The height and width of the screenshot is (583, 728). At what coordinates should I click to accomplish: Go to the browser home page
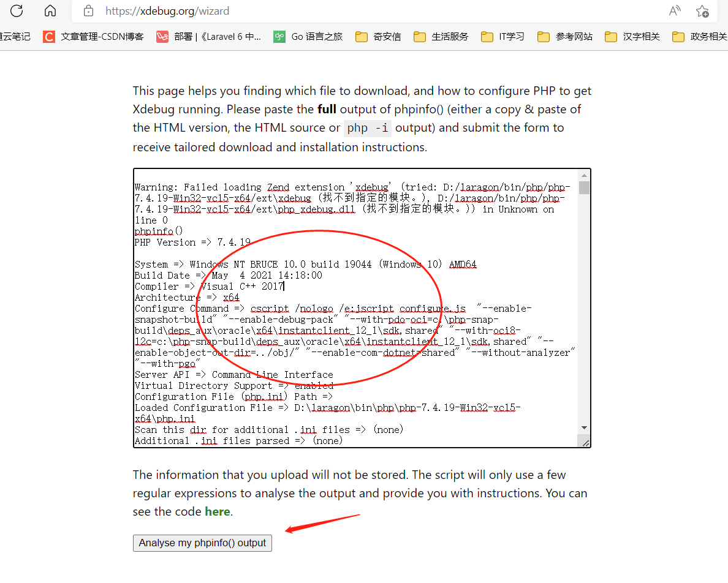[50, 10]
